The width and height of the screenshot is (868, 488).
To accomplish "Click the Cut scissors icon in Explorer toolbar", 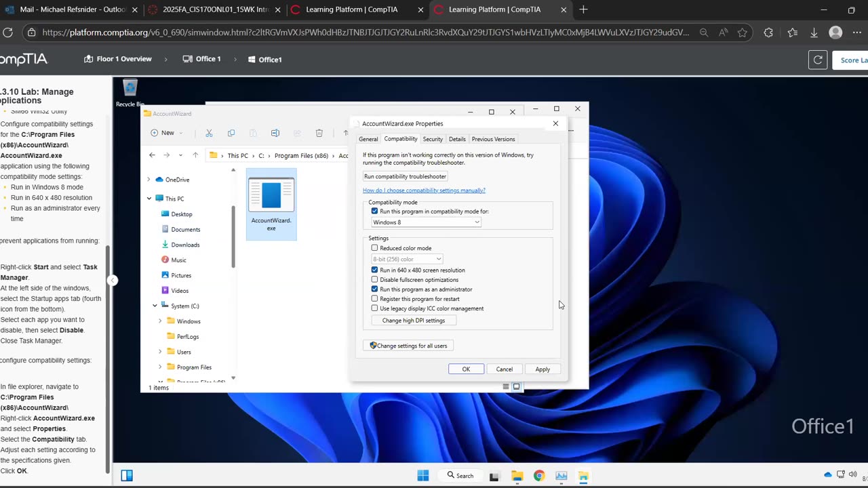I will 209,133.
